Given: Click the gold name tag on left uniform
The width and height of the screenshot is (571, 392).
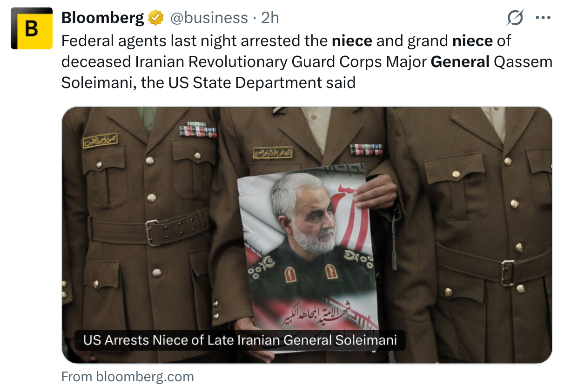Looking at the screenshot, I should tap(100, 140).
